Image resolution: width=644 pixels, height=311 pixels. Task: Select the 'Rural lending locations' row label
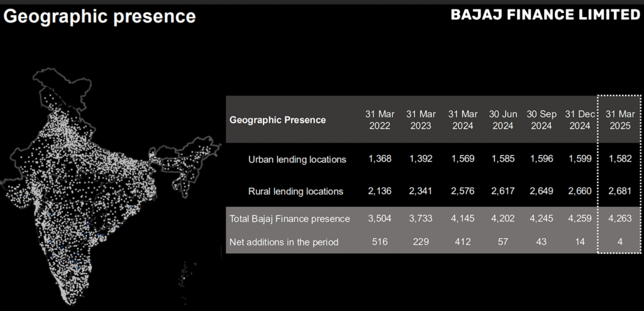296,191
